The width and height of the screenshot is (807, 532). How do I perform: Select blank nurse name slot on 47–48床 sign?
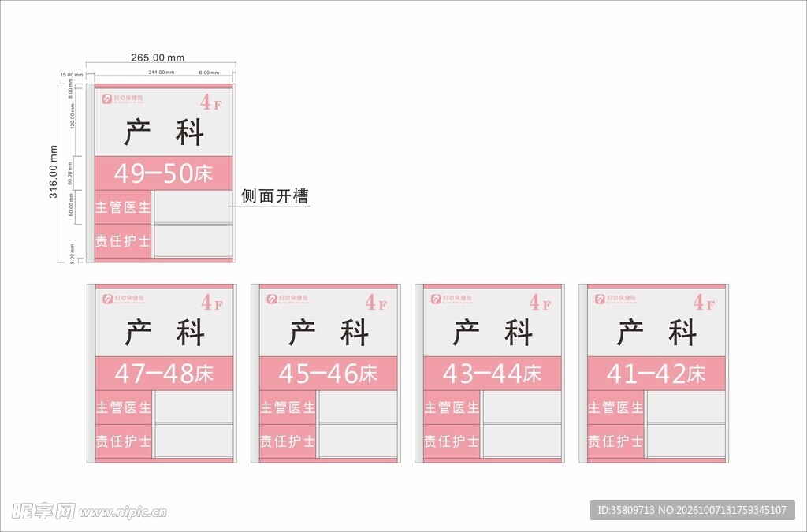pyautogui.click(x=194, y=441)
